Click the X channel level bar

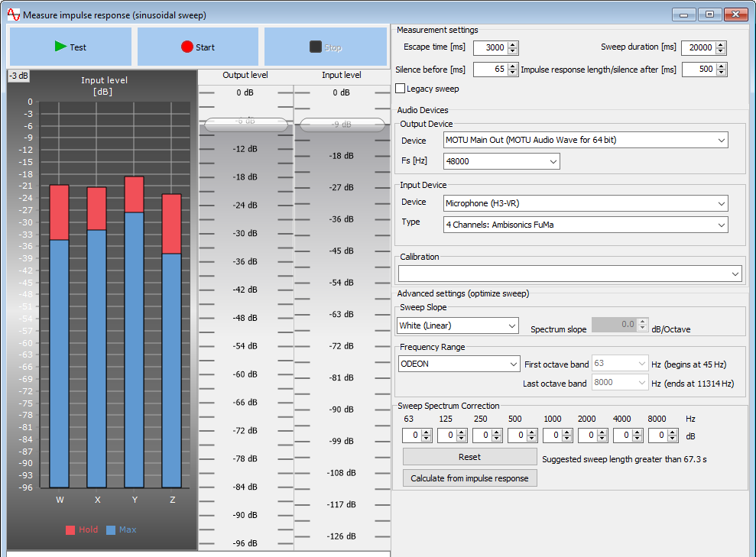coord(97,338)
